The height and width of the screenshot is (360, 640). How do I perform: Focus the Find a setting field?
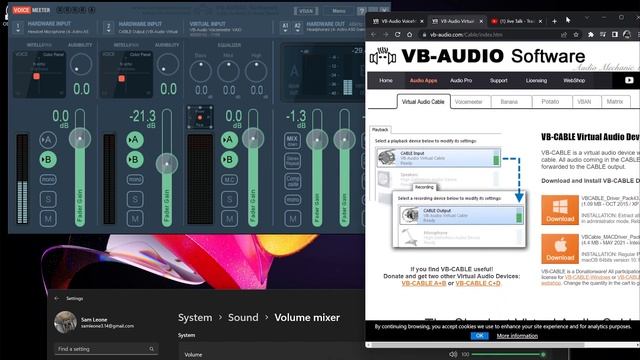(106, 349)
